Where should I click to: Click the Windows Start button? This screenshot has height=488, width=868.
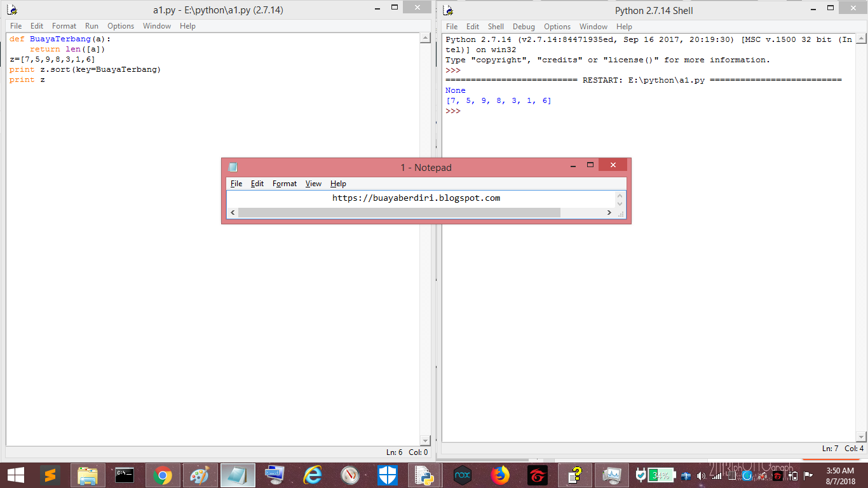pyautogui.click(x=15, y=475)
